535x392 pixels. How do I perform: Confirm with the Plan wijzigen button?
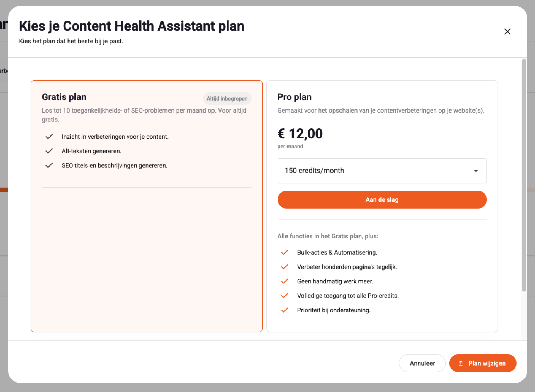click(483, 363)
